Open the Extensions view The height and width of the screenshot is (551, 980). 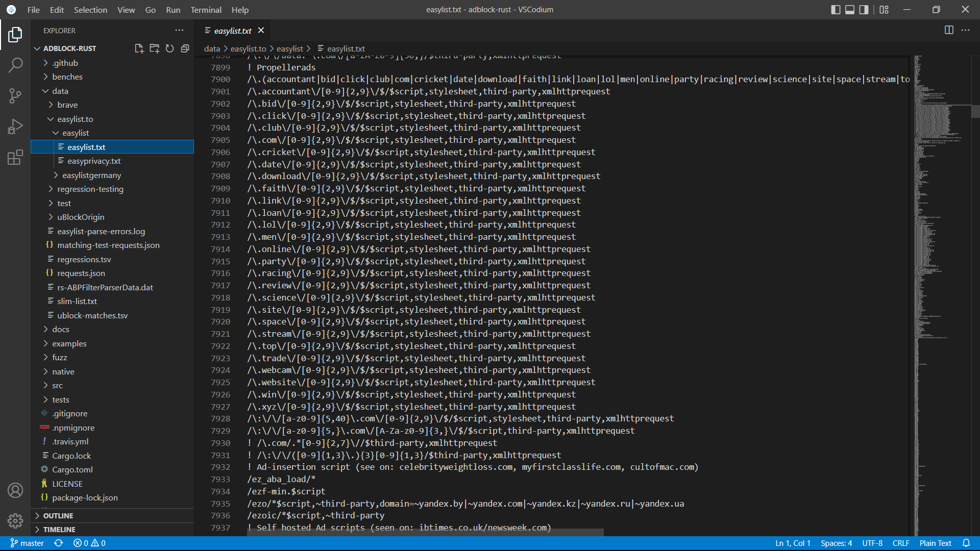(15, 157)
